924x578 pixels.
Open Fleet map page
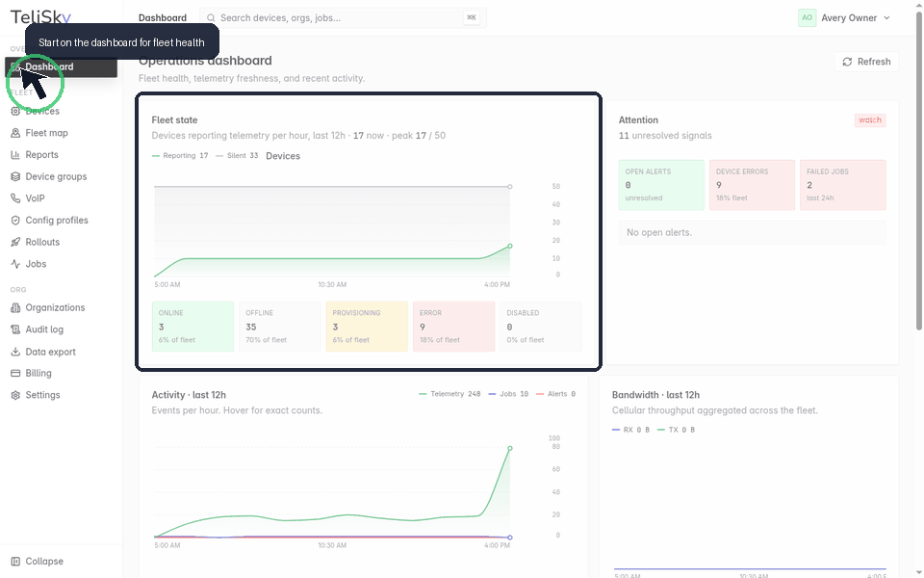coord(62,133)
